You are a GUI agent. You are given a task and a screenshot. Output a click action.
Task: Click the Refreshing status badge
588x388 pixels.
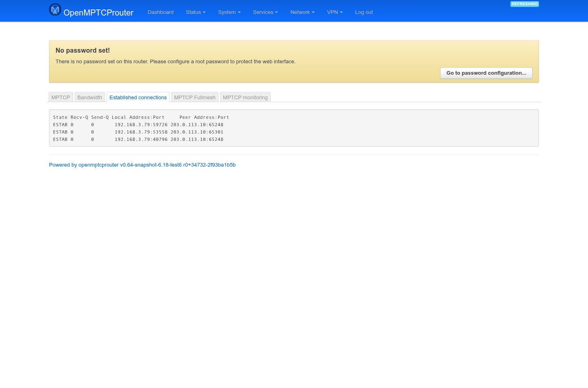coord(525,4)
